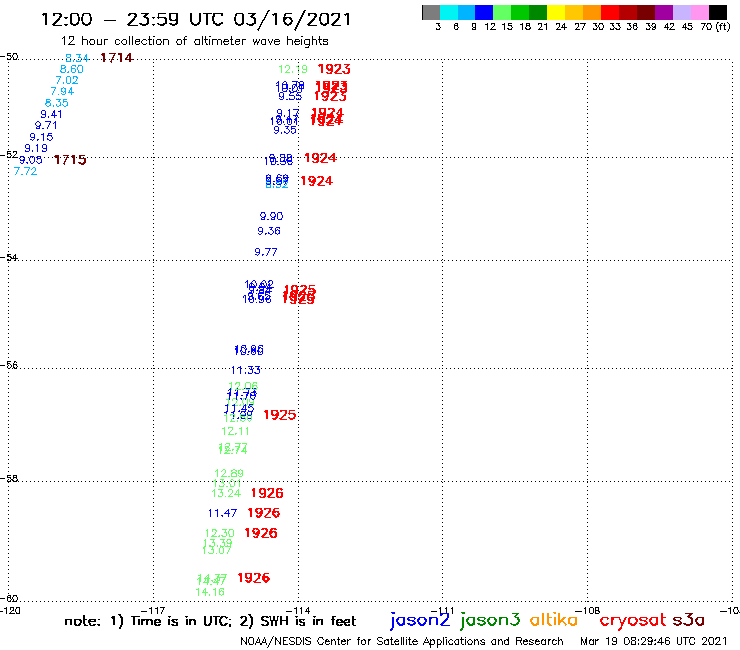The height and width of the screenshot is (650, 740).
Task: Click the wave height value 7.94
Action: (x=62, y=91)
